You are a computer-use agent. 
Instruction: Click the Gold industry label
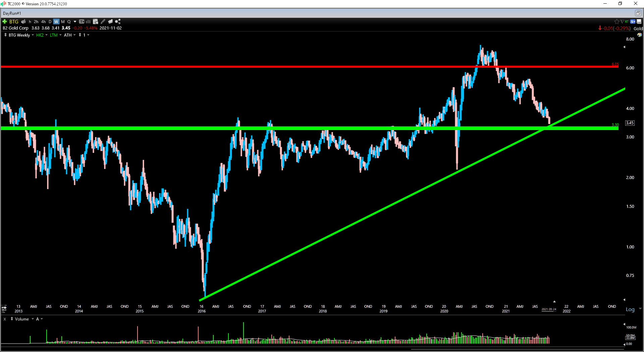click(x=638, y=28)
